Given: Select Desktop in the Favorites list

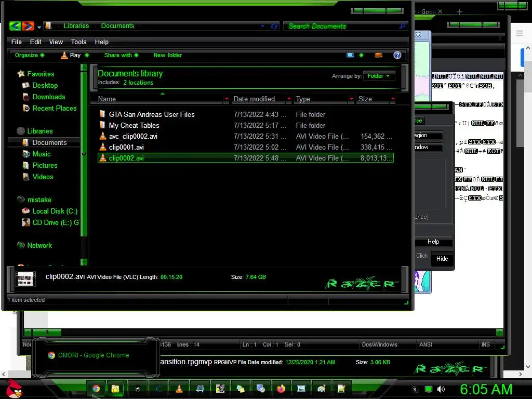Looking at the screenshot, I should pyautogui.click(x=45, y=86).
